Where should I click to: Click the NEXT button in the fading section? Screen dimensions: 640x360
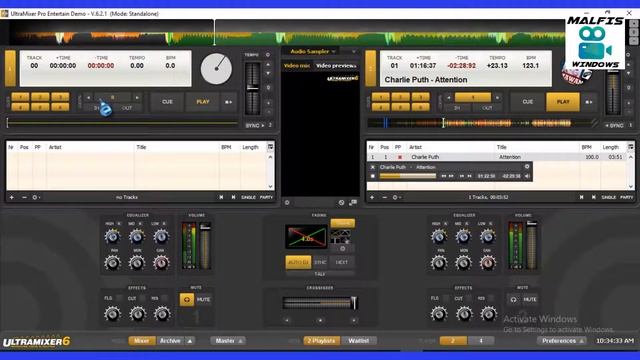pyautogui.click(x=342, y=262)
